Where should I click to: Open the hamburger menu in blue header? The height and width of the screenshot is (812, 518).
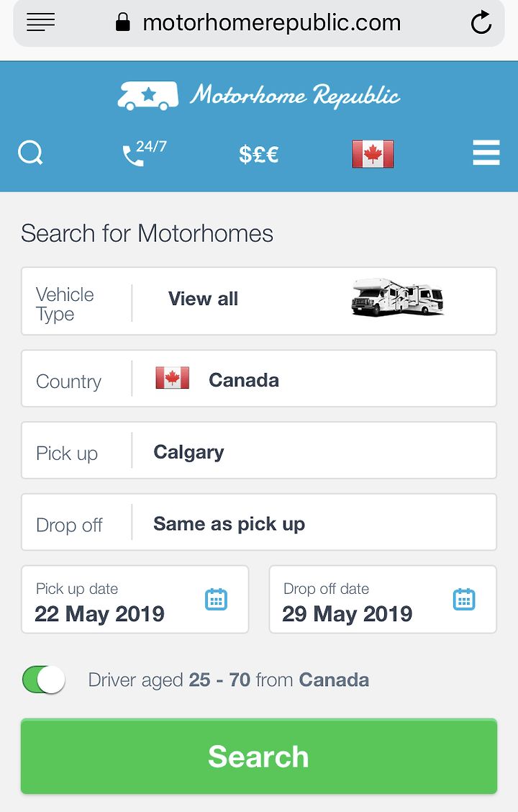(x=486, y=153)
